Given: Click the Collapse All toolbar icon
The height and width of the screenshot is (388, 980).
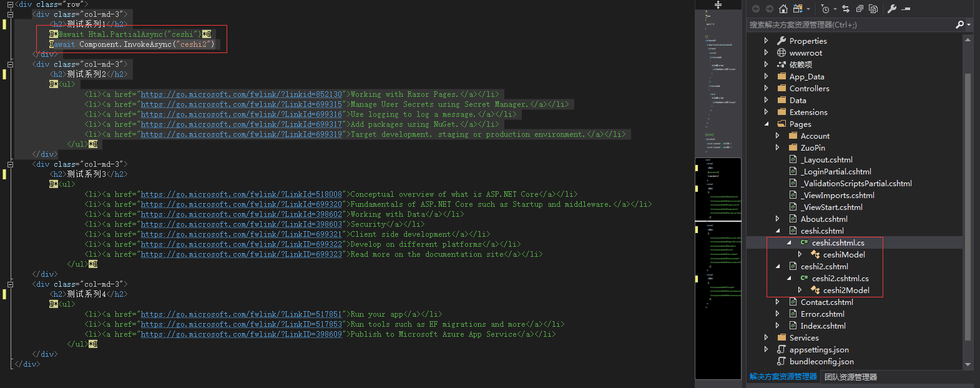Looking at the screenshot, I should [860, 9].
